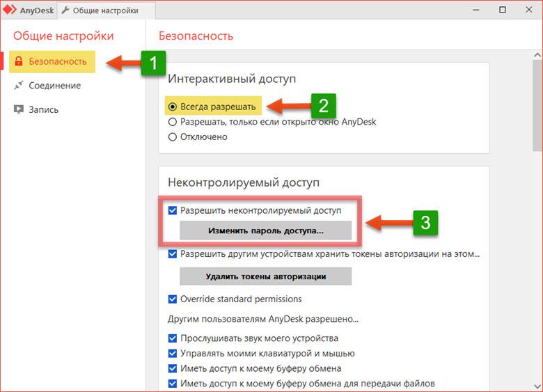This screenshot has width=543, height=392.
Task: Select the Всегда разрешать radio option
Action: (x=172, y=107)
